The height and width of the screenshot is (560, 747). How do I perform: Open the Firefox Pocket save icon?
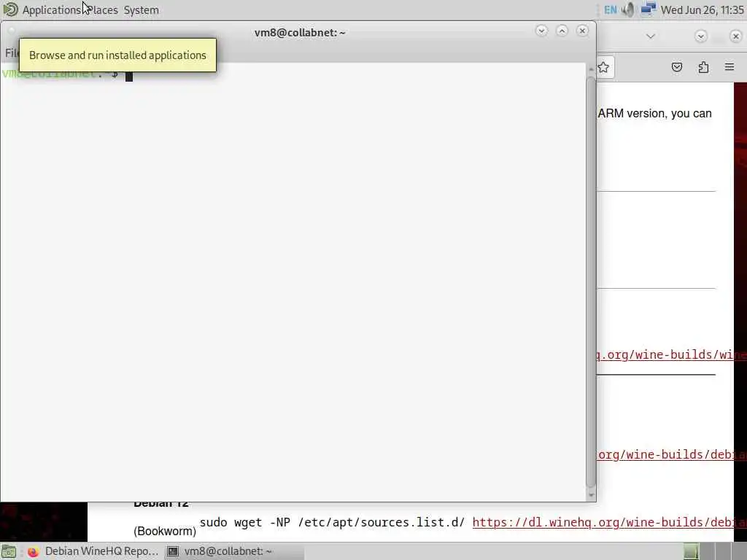click(677, 67)
